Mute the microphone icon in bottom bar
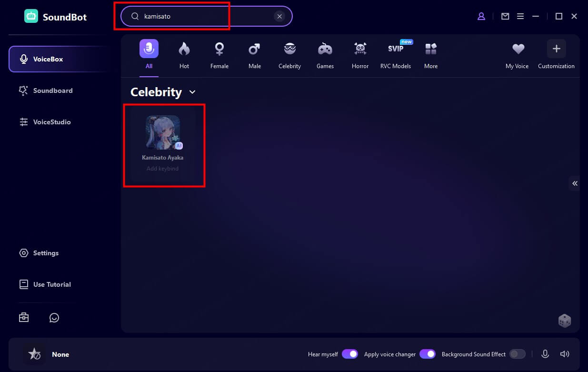Viewport: 588px width, 372px height. [545, 354]
